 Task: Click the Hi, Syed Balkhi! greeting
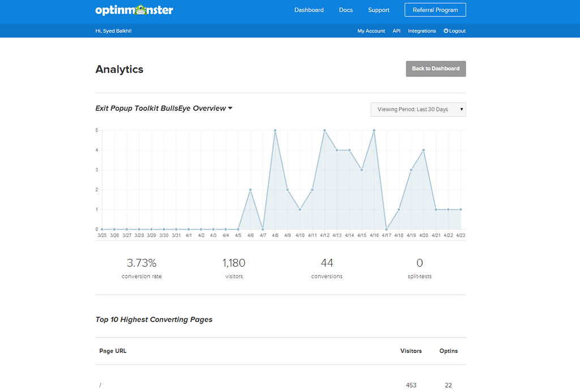click(x=113, y=31)
